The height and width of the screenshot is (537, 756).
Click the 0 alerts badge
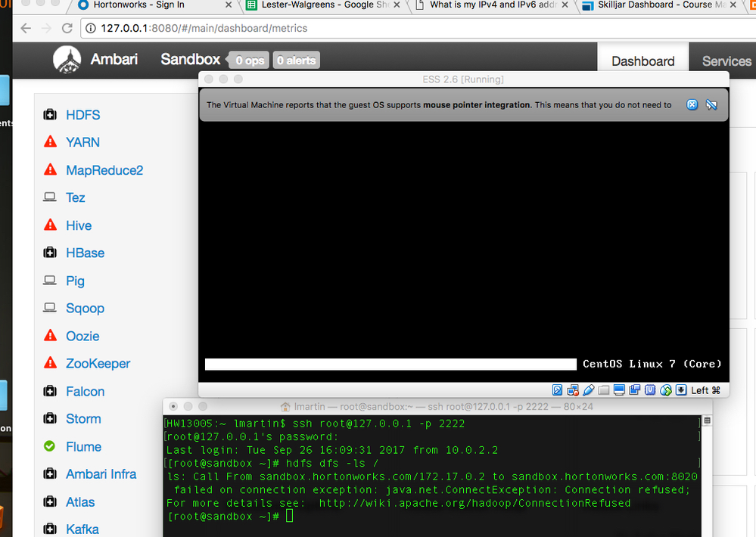tap(297, 61)
